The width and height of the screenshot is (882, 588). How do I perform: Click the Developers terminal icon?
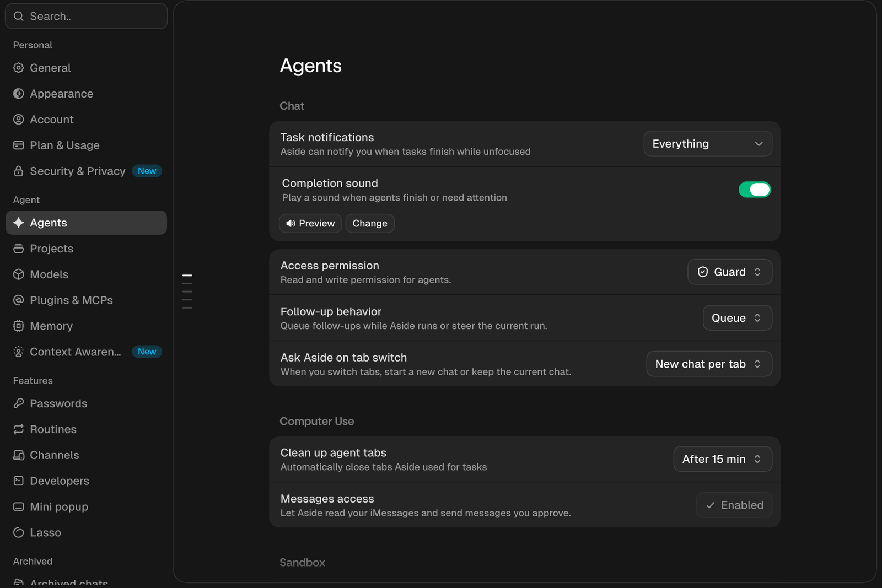click(x=19, y=481)
